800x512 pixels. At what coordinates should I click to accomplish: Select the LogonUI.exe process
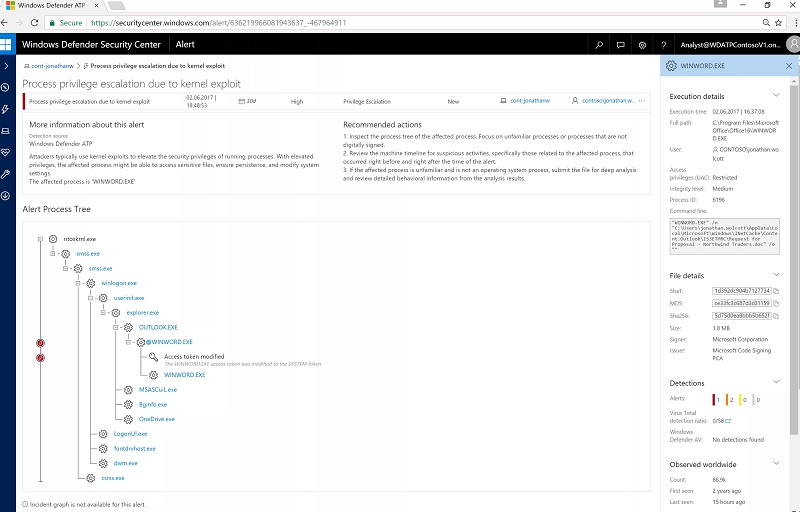[131, 434]
